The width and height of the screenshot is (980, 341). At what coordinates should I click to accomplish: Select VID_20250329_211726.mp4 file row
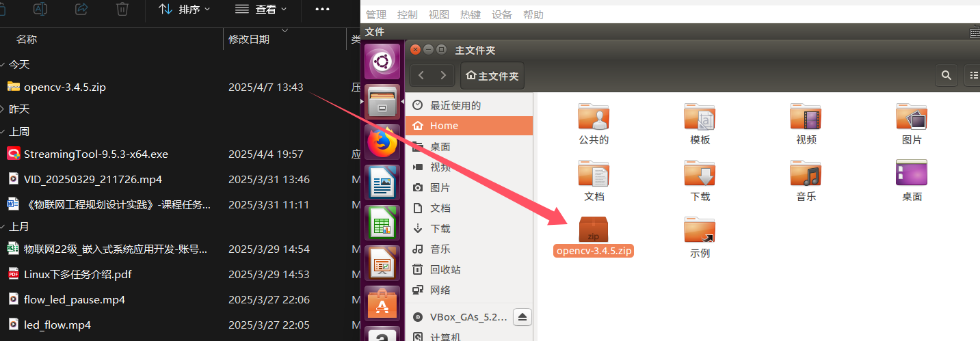(x=180, y=179)
